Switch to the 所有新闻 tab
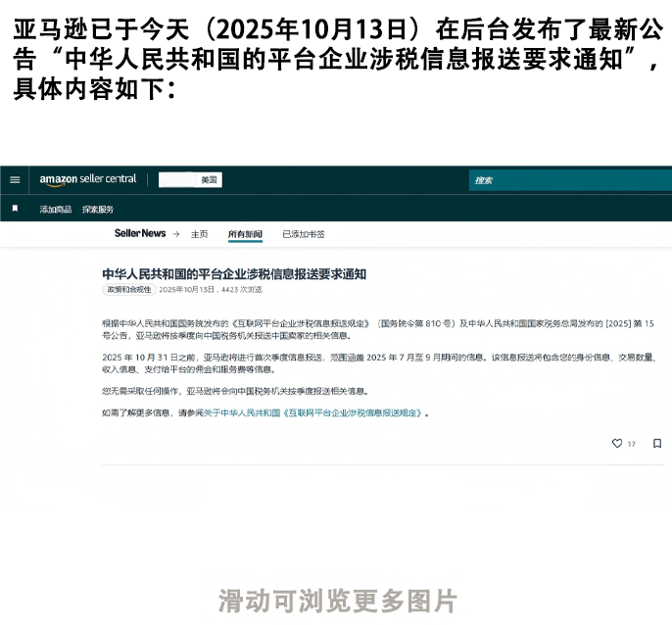672x625 pixels. [x=245, y=234]
